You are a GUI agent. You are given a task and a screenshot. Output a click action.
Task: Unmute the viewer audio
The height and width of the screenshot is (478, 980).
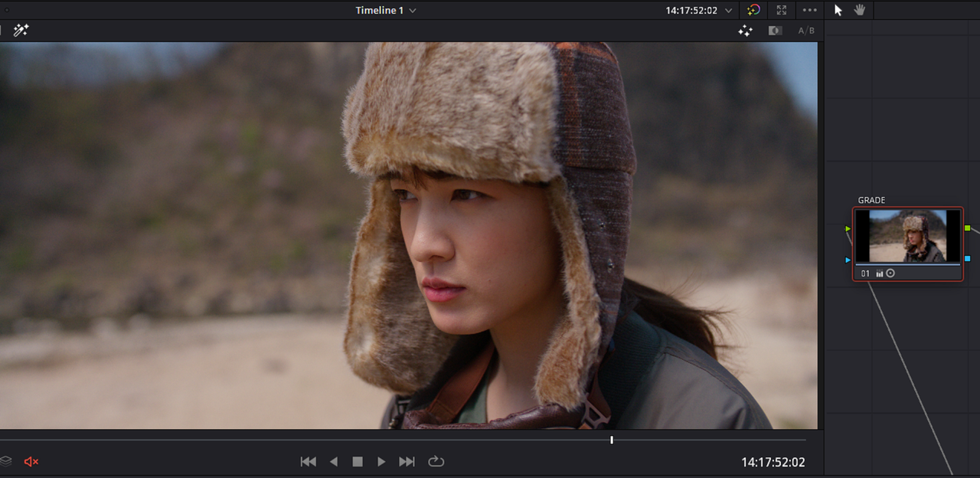[31, 461]
